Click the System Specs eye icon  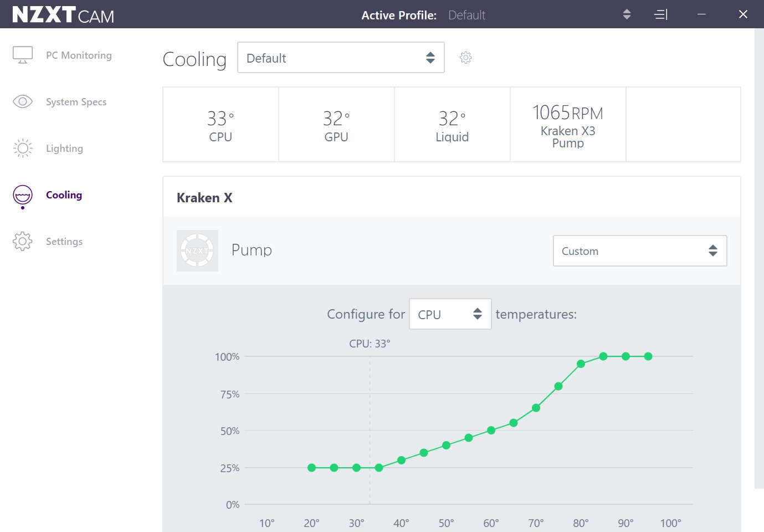pos(23,101)
